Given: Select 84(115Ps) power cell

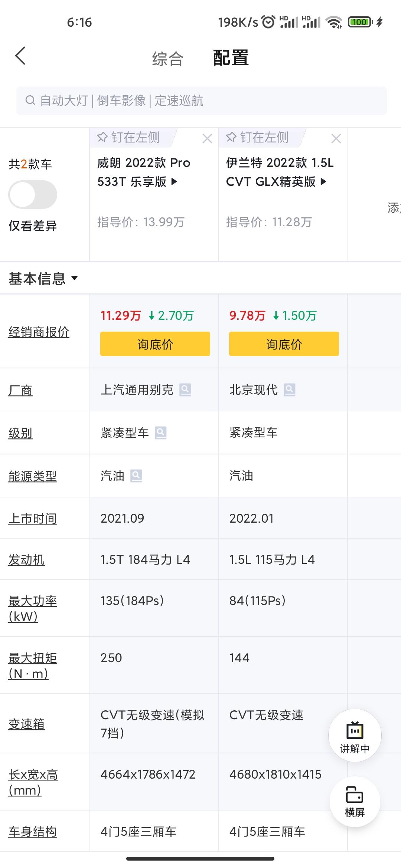Looking at the screenshot, I should [x=283, y=608].
